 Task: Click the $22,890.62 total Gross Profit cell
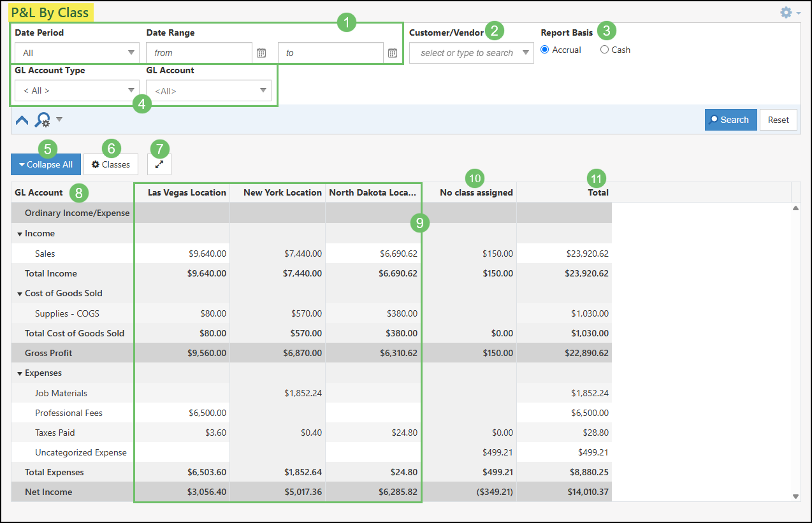pos(587,353)
